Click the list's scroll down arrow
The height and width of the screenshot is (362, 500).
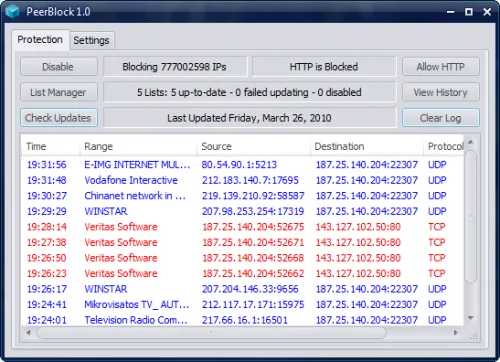(470, 318)
